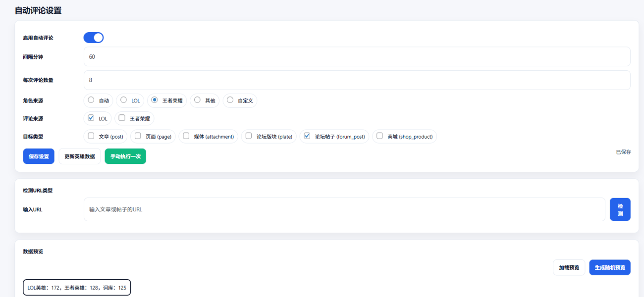
Task: Check the 页面 (page) target type
Action: pyautogui.click(x=138, y=136)
